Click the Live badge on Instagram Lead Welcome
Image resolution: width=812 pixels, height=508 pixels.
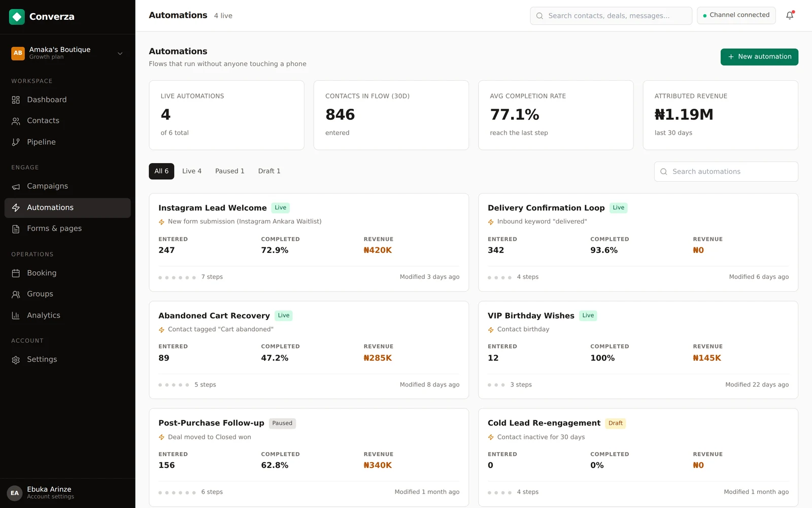pos(281,208)
